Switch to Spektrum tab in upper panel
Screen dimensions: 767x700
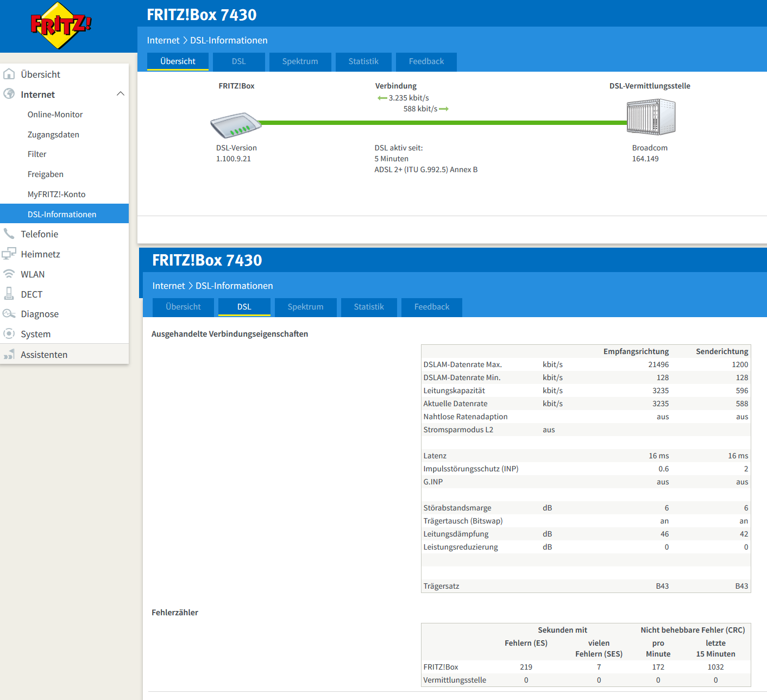click(x=300, y=61)
